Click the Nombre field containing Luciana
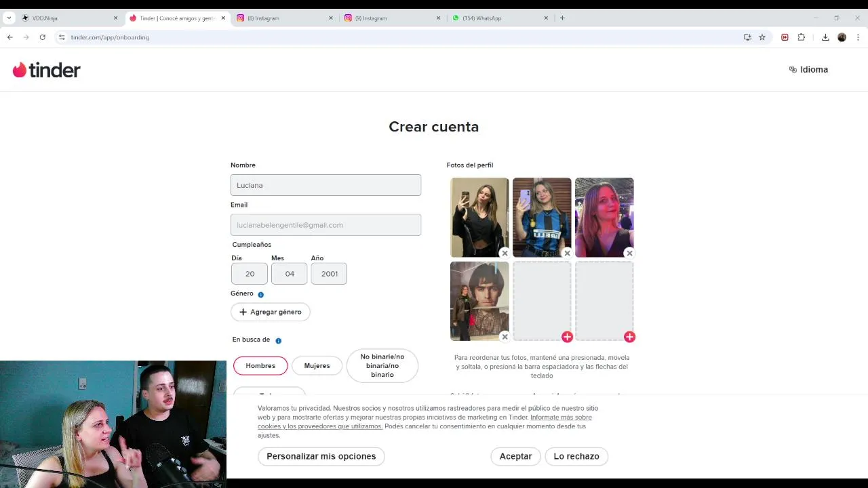 click(x=325, y=185)
